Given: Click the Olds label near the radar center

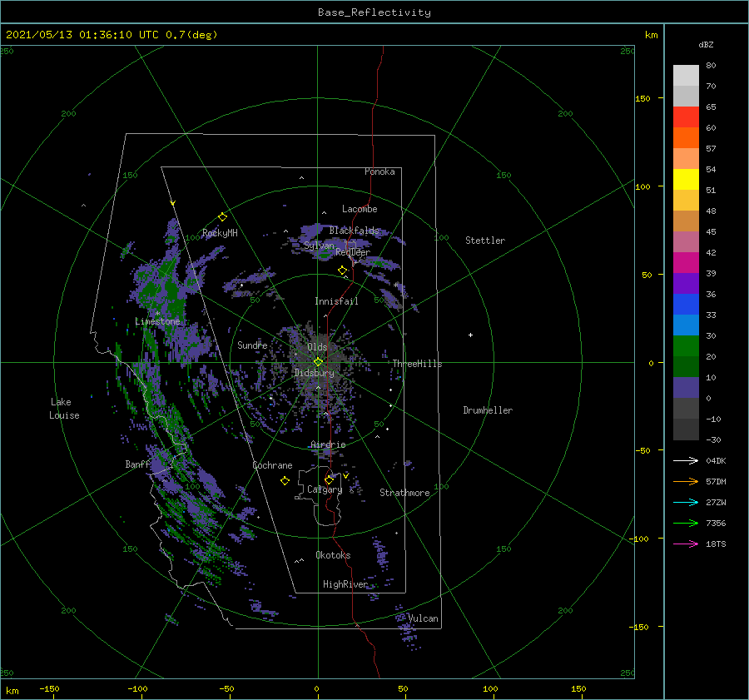Looking at the screenshot, I should point(317,347).
